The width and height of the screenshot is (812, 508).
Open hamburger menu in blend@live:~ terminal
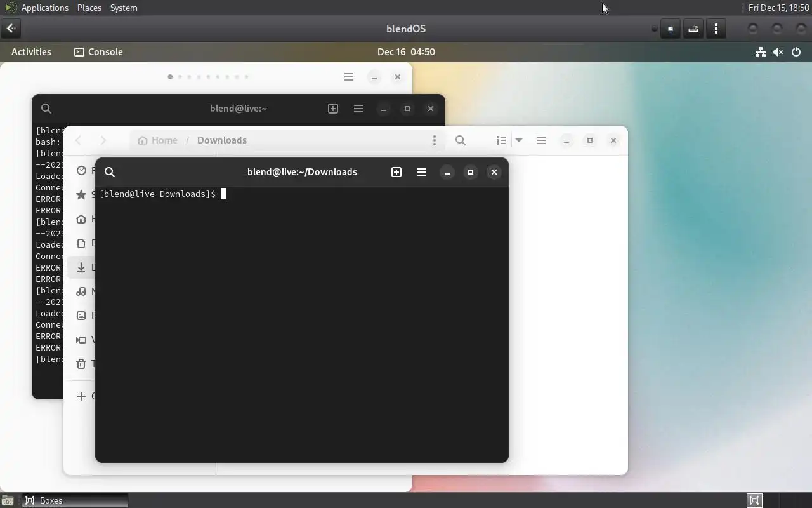click(x=358, y=109)
